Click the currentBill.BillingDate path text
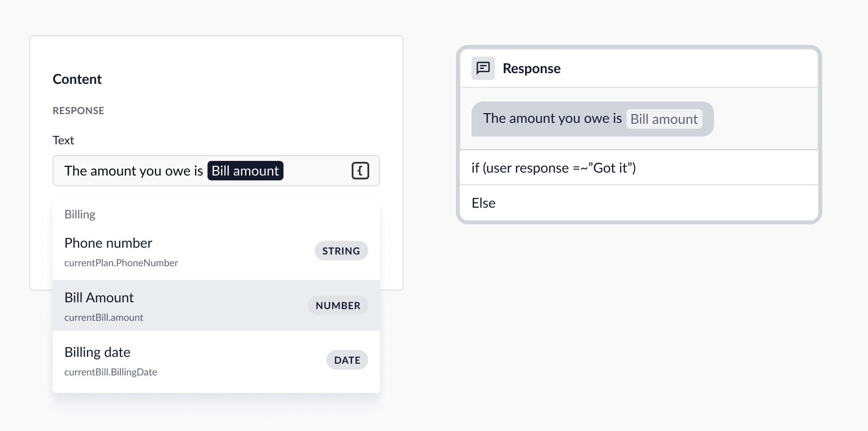Image resolution: width=868 pixels, height=431 pixels. click(x=111, y=372)
